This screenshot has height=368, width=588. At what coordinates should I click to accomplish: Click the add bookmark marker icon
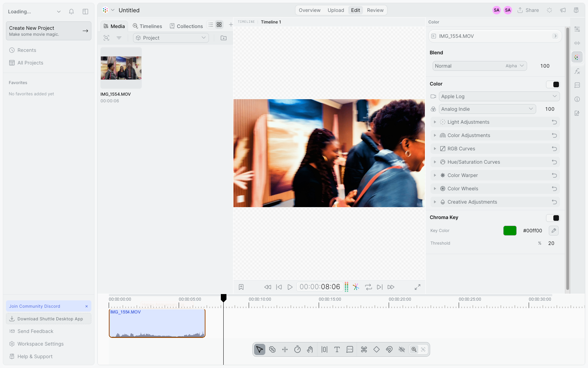click(x=241, y=287)
